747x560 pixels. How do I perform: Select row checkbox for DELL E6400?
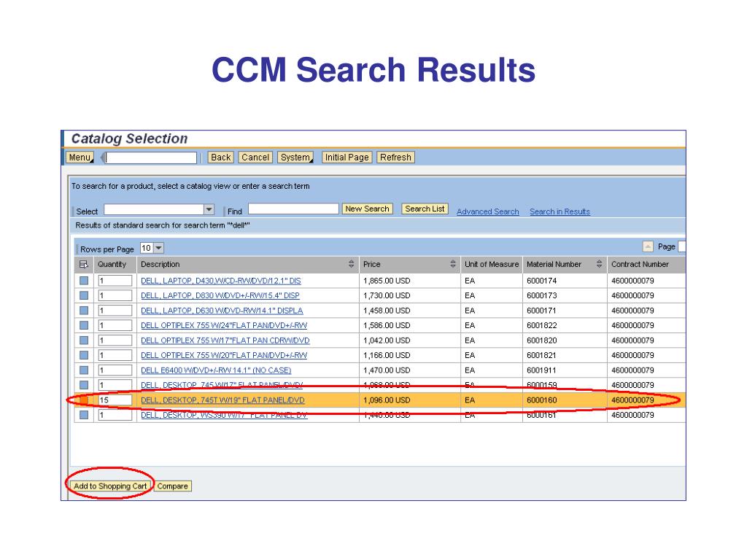(84, 370)
